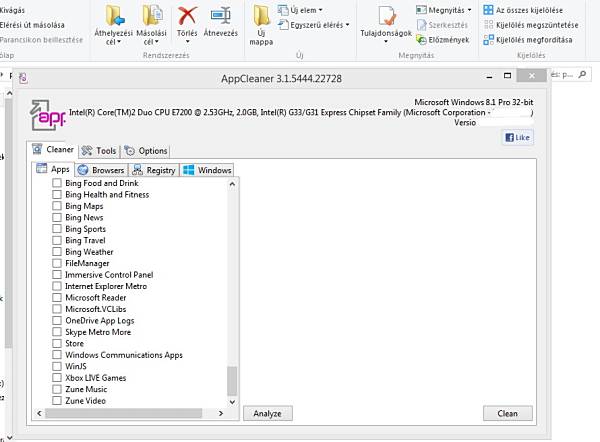Click the AppCleaner logo image
The height and width of the screenshot is (442, 600).
point(48,115)
